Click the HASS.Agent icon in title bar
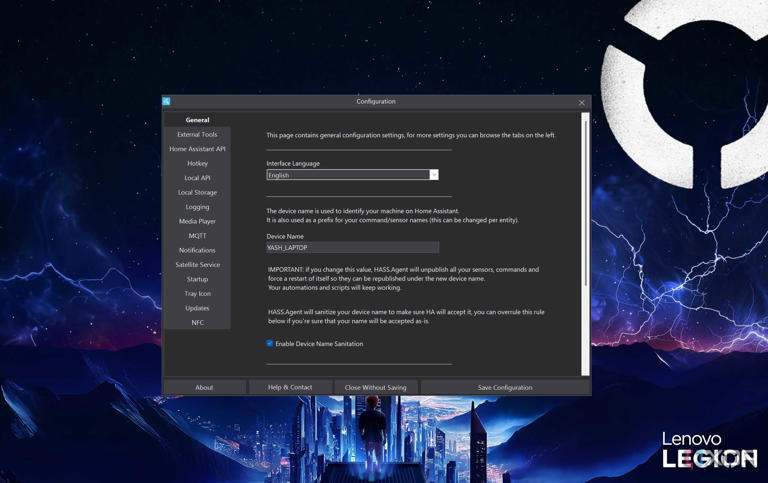 [x=167, y=101]
